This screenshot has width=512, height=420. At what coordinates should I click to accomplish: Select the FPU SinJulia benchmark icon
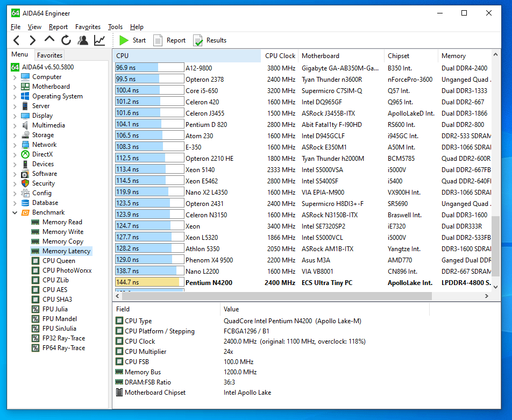35,328
